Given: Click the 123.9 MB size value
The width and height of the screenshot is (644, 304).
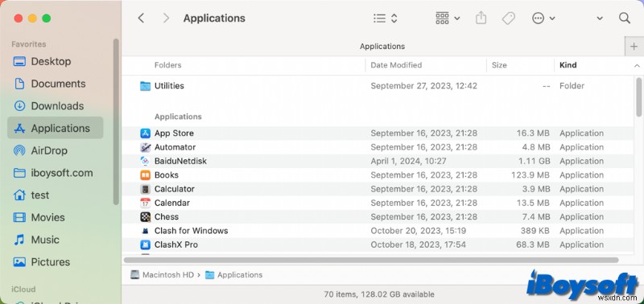Looking at the screenshot, I should (530, 175).
